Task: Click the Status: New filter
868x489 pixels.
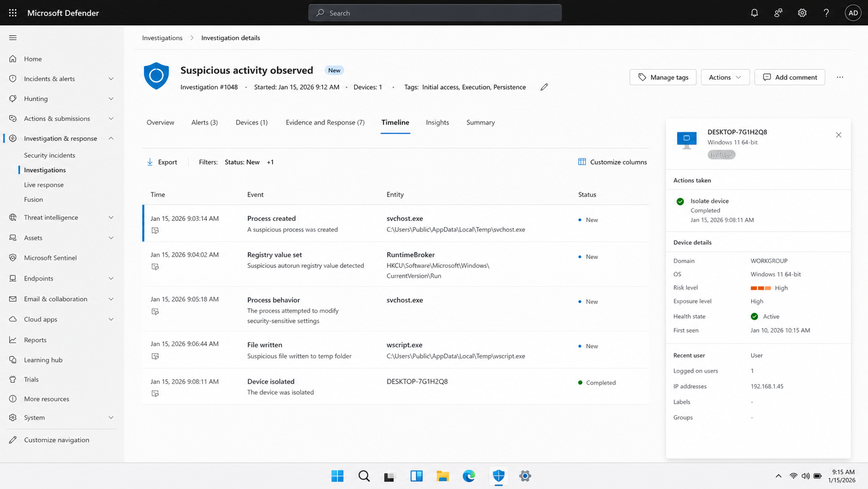Action: click(x=242, y=162)
